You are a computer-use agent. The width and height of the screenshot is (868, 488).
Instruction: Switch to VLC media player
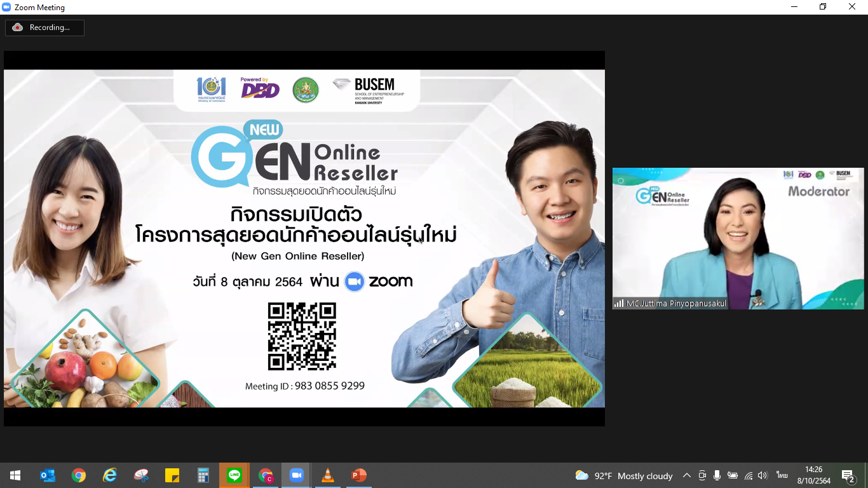pos(327,475)
